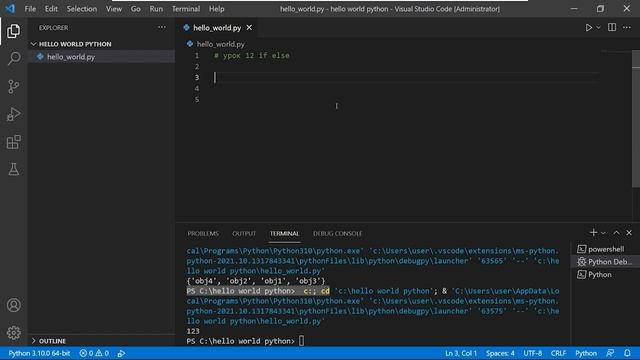The image size is (640, 360).
Task: Open the Run menu
Action: pos(156,9)
